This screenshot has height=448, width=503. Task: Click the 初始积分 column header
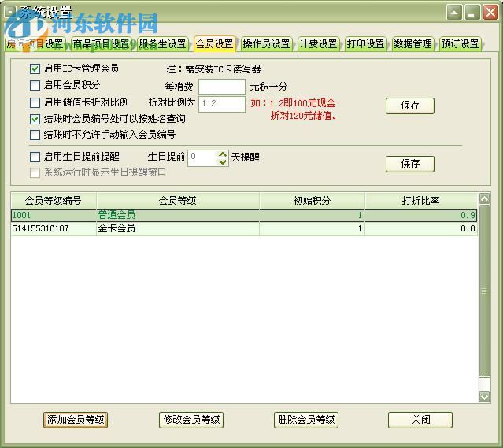point(313,201)
